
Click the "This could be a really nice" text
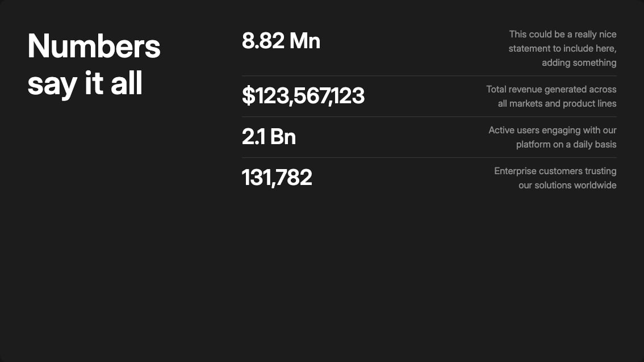pos(563,34)
